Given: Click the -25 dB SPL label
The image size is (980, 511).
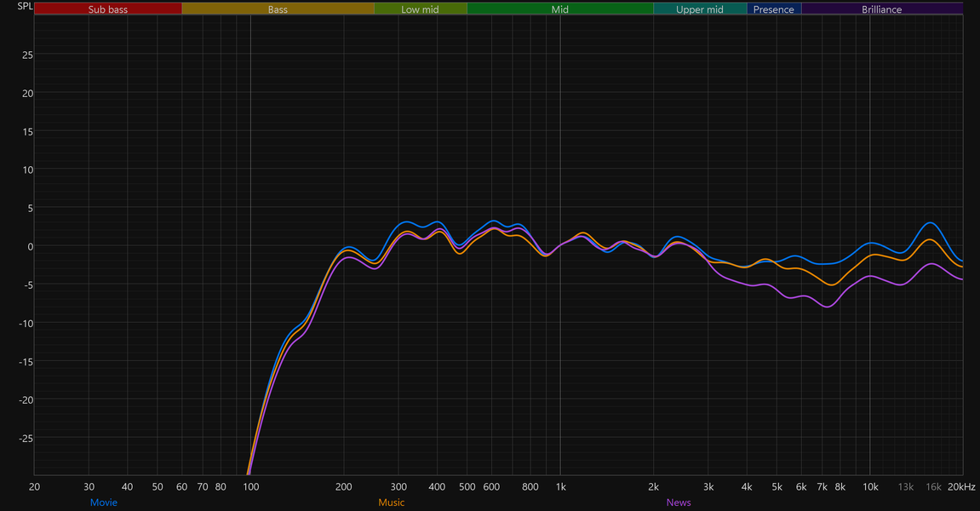Looking at the screenshot, I should click(x=26, y=439).
